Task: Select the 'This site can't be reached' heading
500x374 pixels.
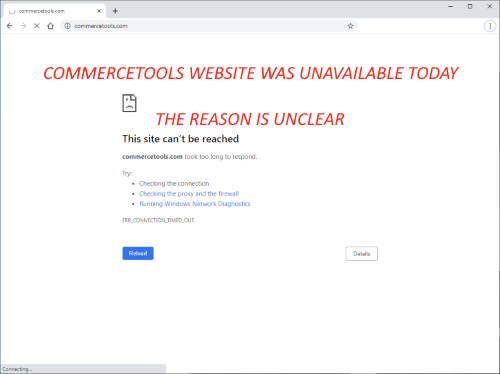Action: [180, 139]
